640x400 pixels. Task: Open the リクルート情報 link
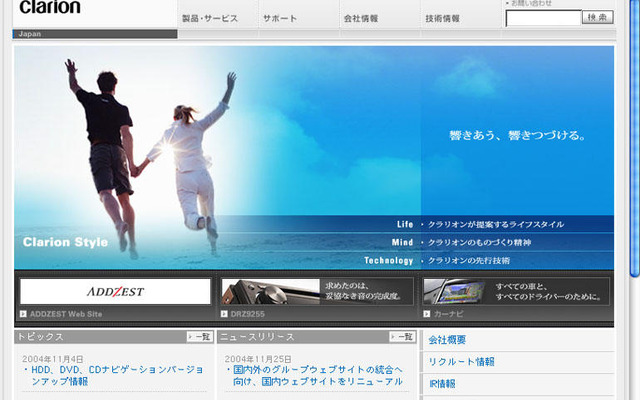pyautogui.click(x=461, y=362)
